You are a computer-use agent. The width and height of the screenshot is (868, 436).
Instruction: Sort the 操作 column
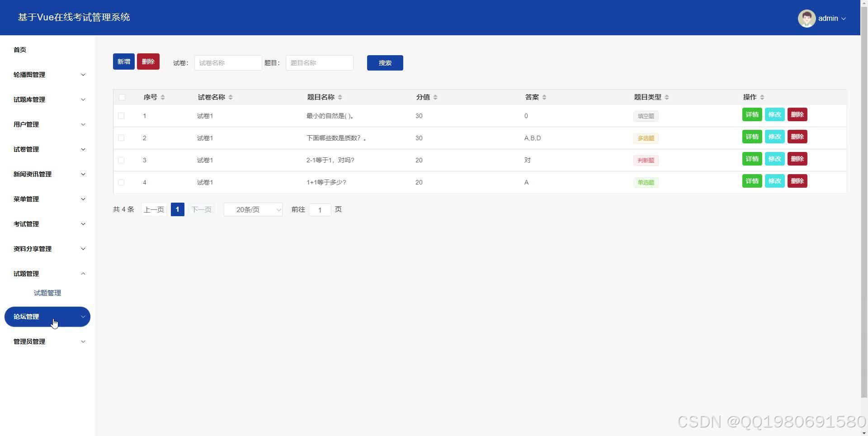(x=762, y=97)
